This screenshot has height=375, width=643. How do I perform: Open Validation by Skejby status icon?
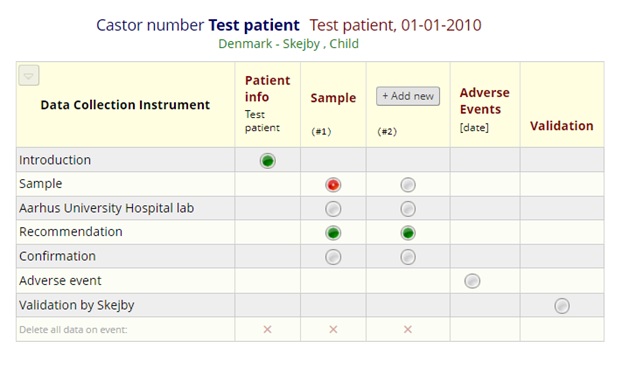[562, 306]
